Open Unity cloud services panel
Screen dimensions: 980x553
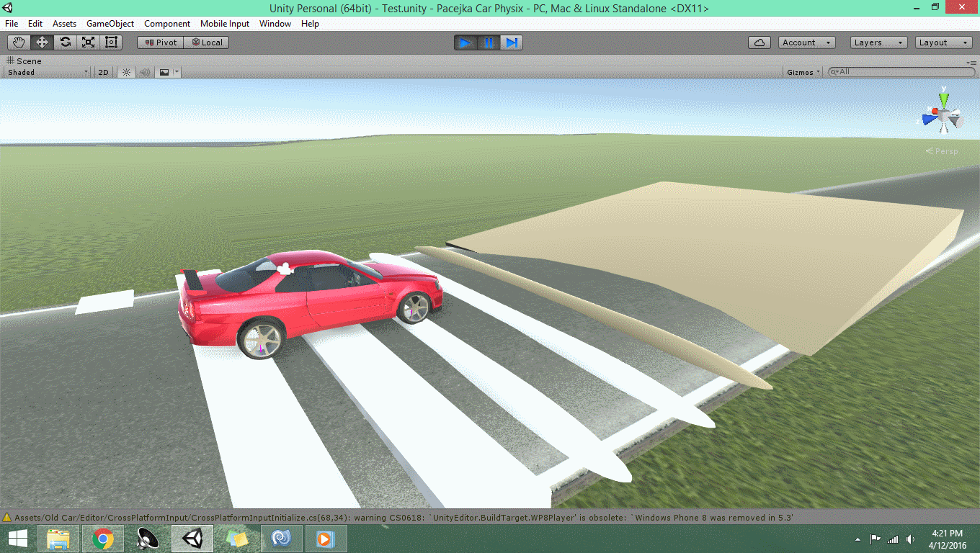point(759,42)
